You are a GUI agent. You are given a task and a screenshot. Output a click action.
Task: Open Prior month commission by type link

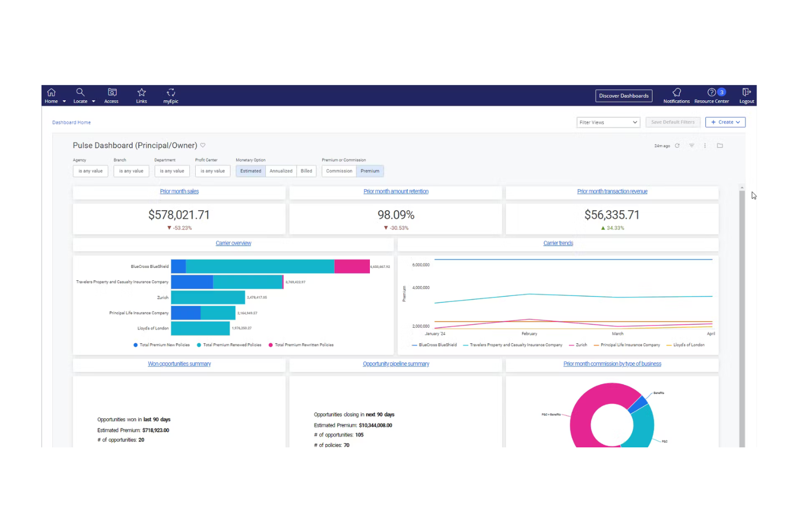[612, 364]
